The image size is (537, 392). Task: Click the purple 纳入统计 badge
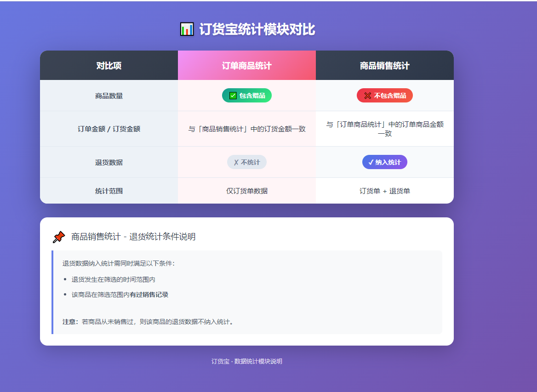pos(385,162)
